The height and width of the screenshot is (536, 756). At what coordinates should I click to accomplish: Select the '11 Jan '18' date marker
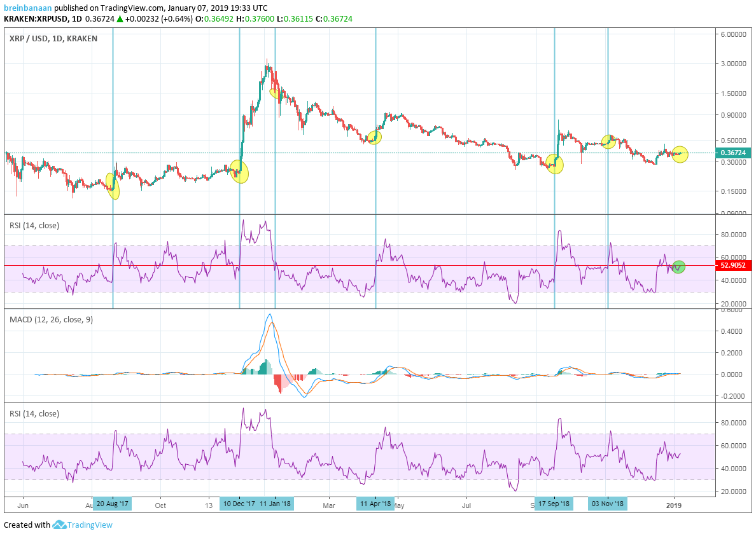[x=275, y=504]
